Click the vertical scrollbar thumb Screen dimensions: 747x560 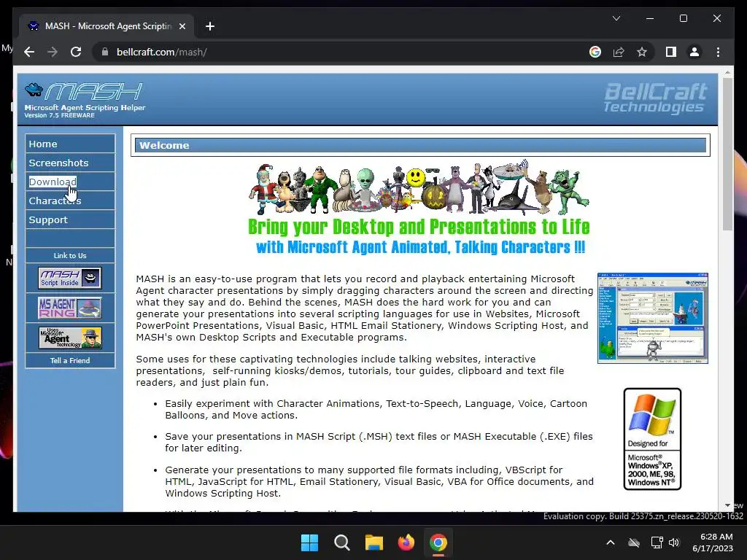tap(727, 154)
